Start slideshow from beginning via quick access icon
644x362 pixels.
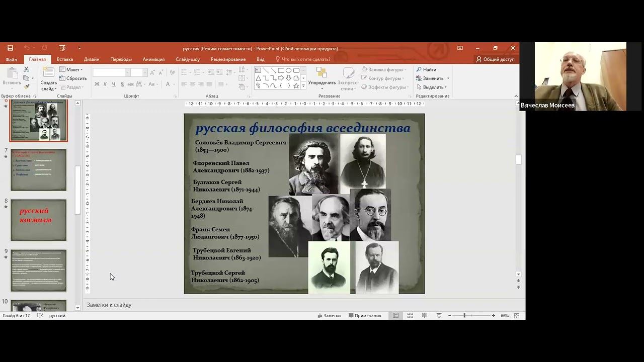[62, 48]
